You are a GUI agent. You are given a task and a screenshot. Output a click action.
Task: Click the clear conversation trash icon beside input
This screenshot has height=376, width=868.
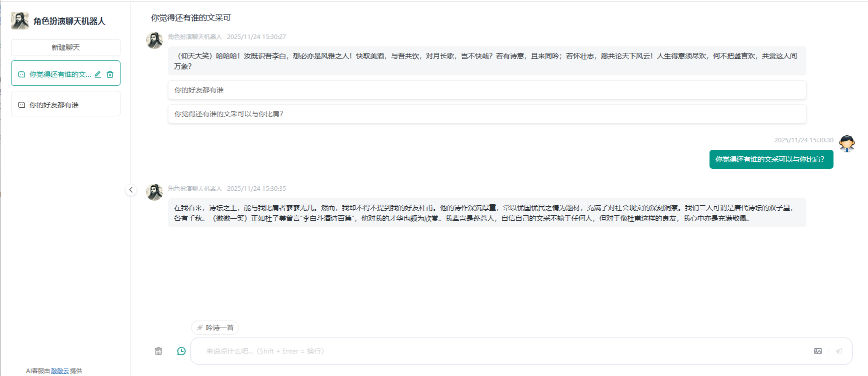coord(158,351)
